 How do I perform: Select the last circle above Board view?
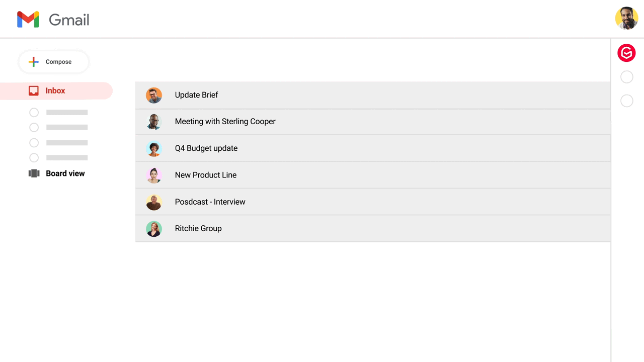coord(34,158)
